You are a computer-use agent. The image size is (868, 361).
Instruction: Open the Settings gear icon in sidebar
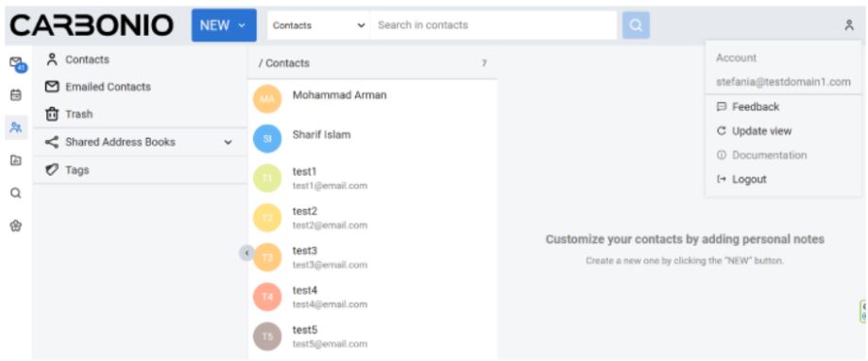coord(16,226)
